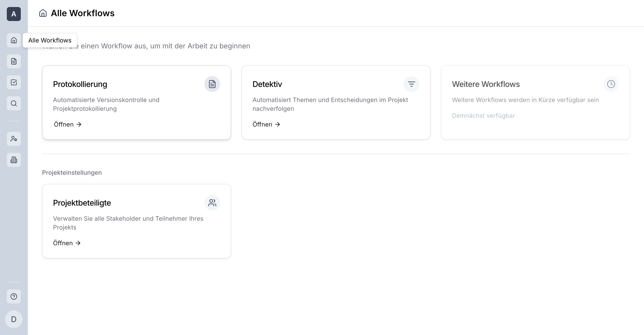Click the clock icon on Weitere Workflows
The image size is (644, 335).
(x=611, y=84)
